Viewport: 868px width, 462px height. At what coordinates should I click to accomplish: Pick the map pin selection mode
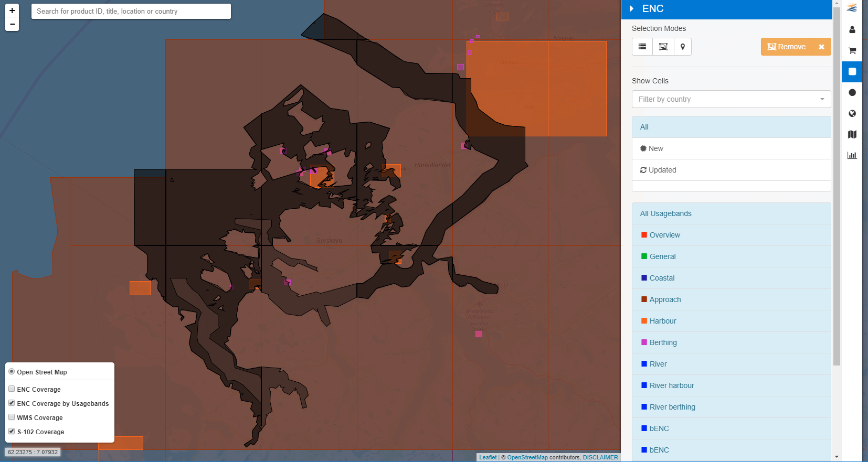click(682, 47)
